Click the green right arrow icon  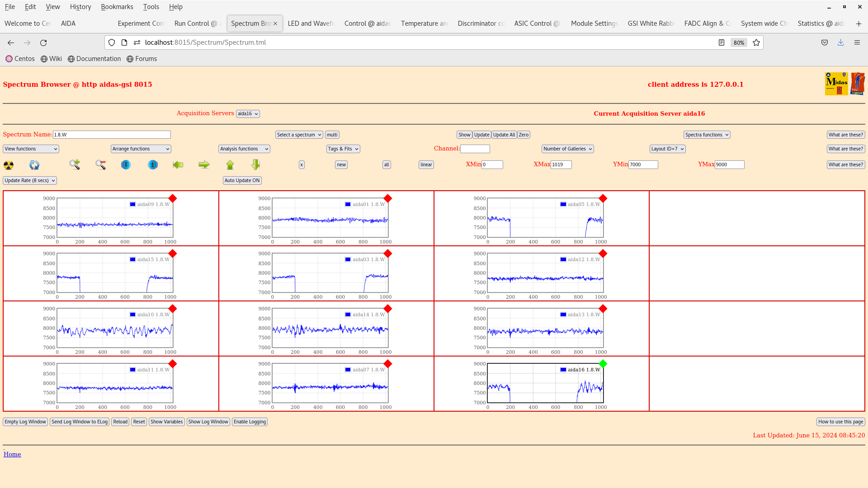point(204,165)
